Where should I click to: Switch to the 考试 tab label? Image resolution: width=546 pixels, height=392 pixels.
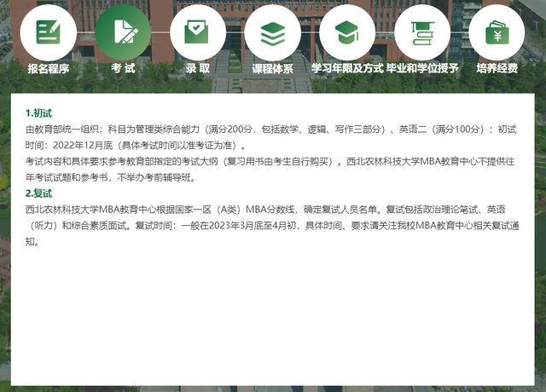(123, 68)
